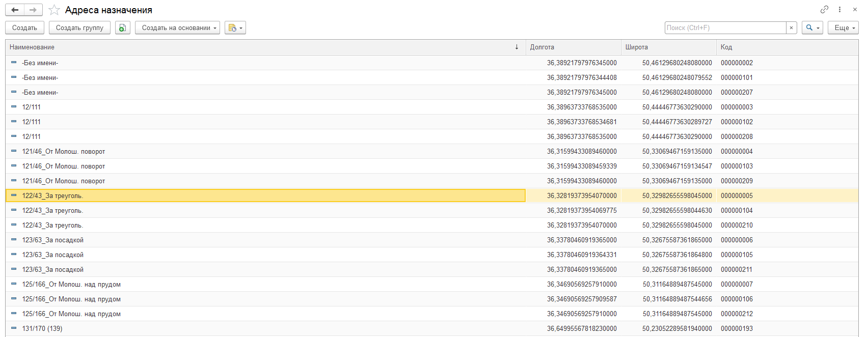Screen dimensions: 868x337
Task: Add page to favorites with star
Action: 55,10
